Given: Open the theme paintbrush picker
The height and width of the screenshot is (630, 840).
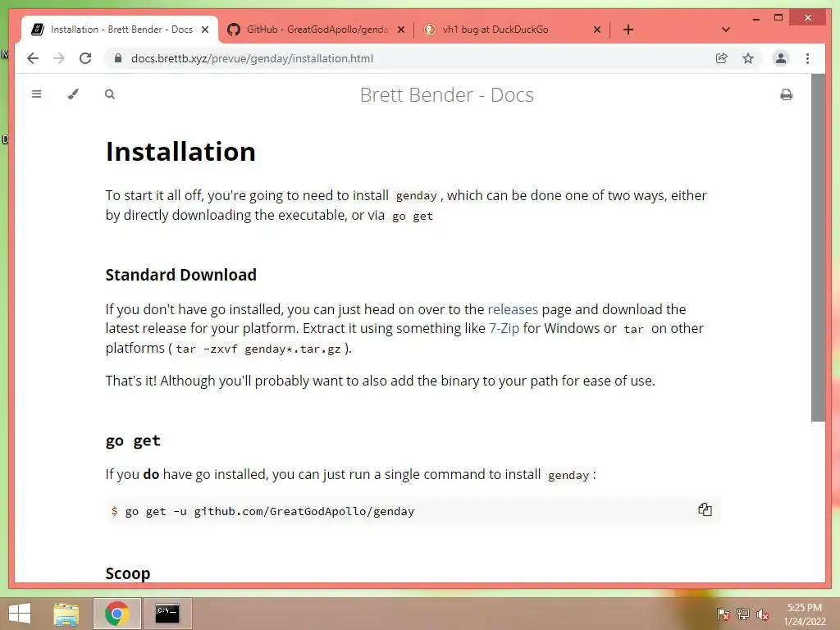Looking at the screenshot, I should pyautogui.click(x=73, y=94).
